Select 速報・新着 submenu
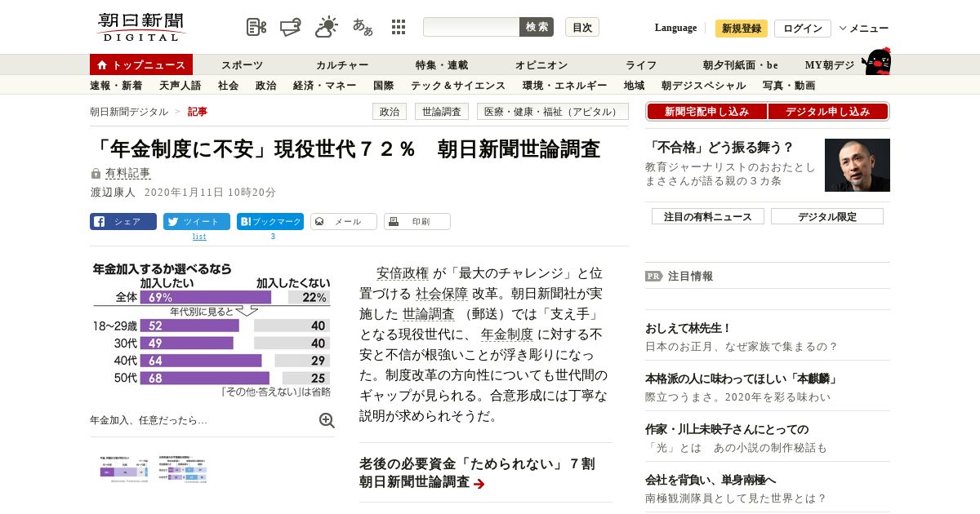Viewport: 980px width, 514px height. [116, 85]
